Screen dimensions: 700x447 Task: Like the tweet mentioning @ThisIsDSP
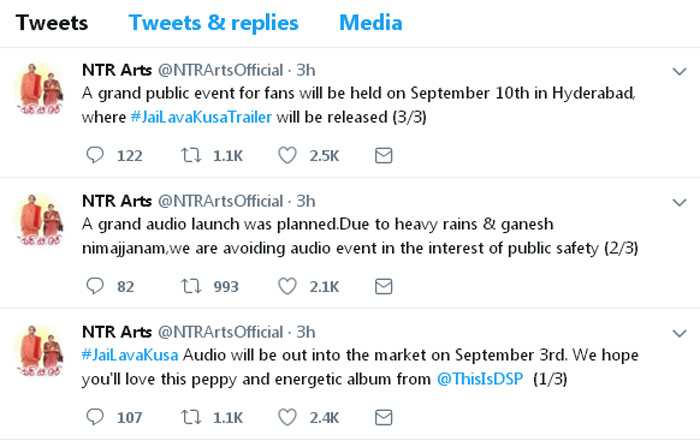[287, 417]
